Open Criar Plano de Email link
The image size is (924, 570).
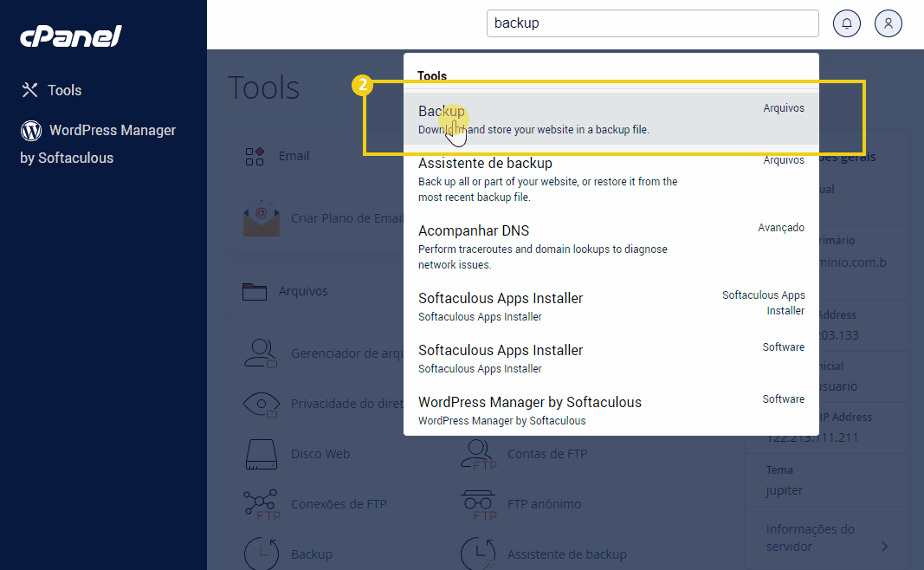[x=347, y=218]
